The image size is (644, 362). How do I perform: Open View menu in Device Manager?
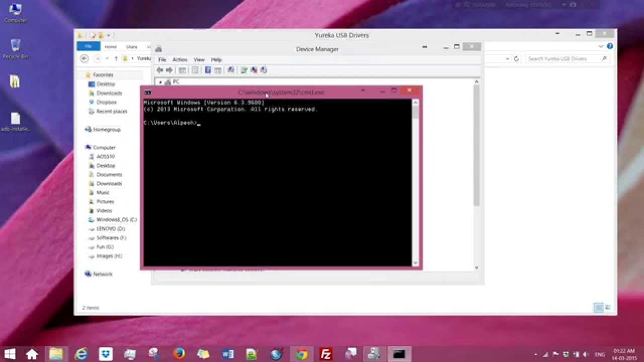click(x=199, y=60)
